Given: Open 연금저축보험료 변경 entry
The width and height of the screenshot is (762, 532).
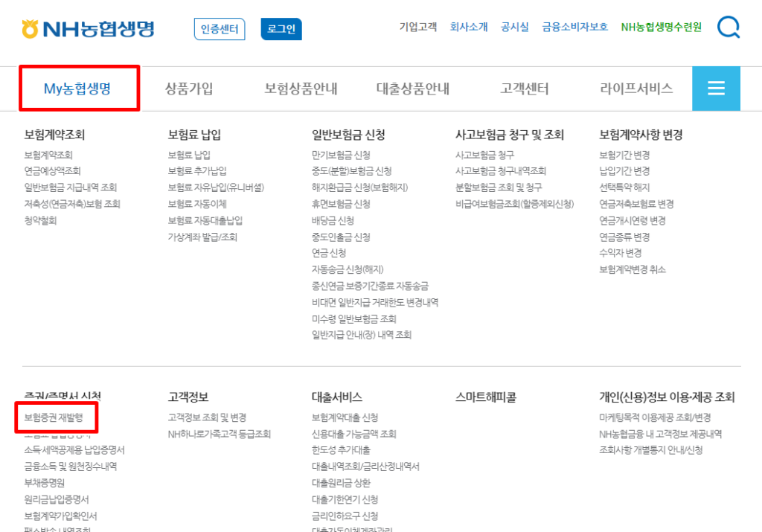Looking at the screenshot, I should point(636,204).
